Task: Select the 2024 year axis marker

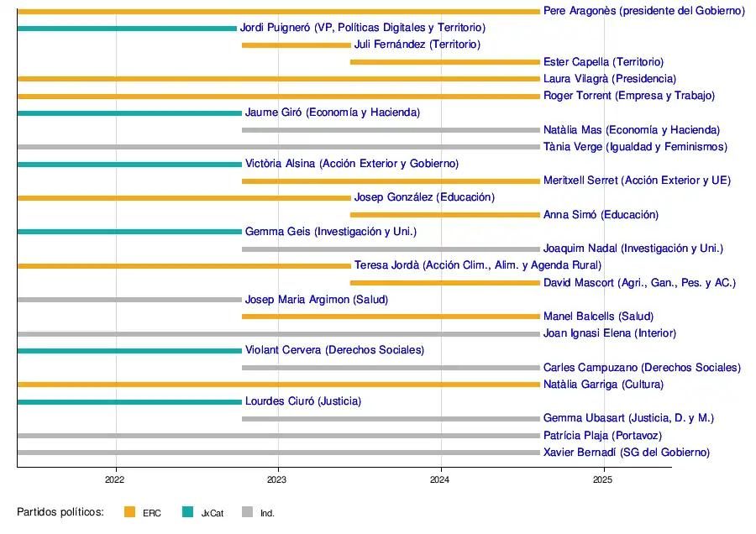Action: 440,480
